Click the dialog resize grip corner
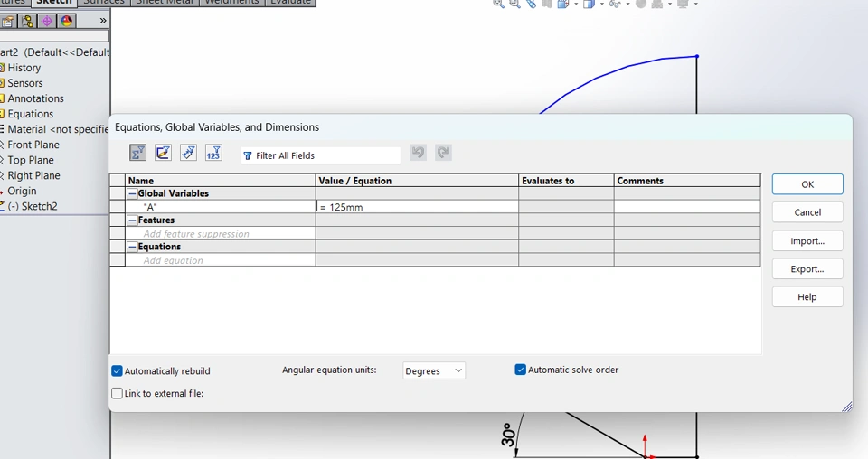The width and height of the screenshot is (868, 459). [847, 407]
